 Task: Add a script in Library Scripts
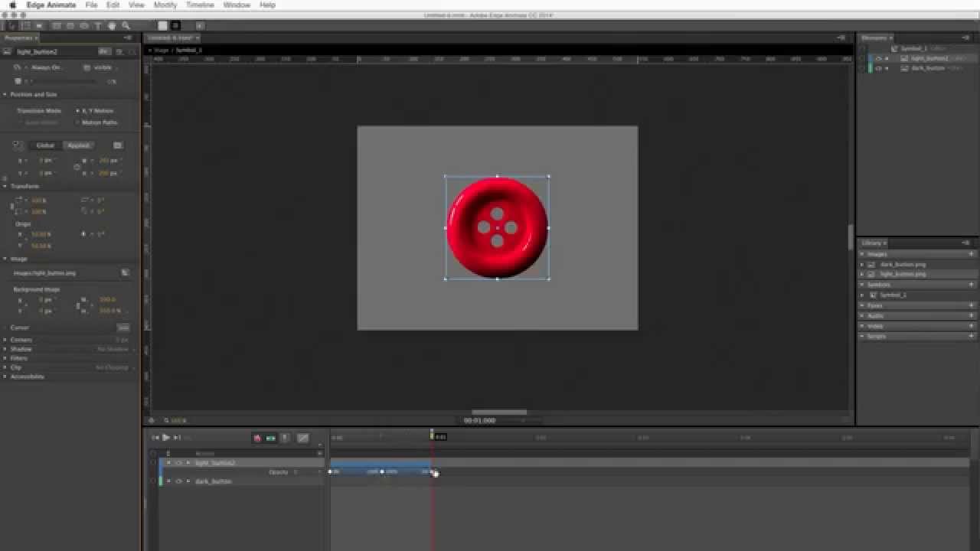pos(971,336)
